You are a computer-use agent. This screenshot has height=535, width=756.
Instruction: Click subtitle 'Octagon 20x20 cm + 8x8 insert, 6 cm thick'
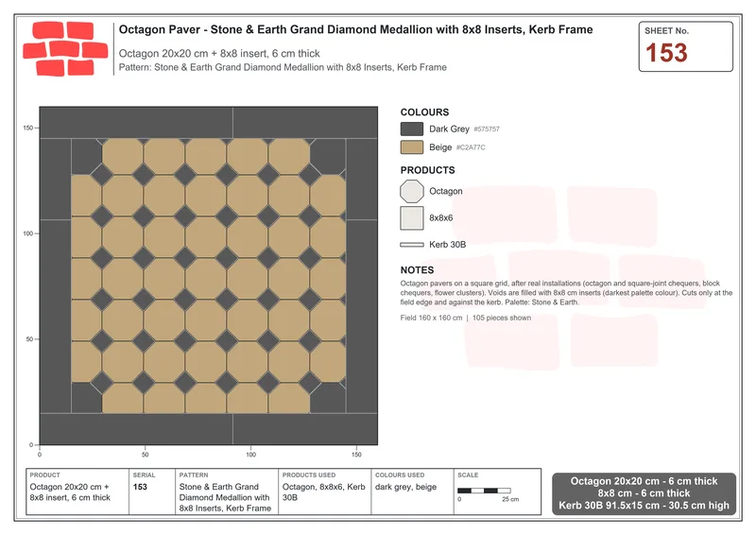[219, 54]
